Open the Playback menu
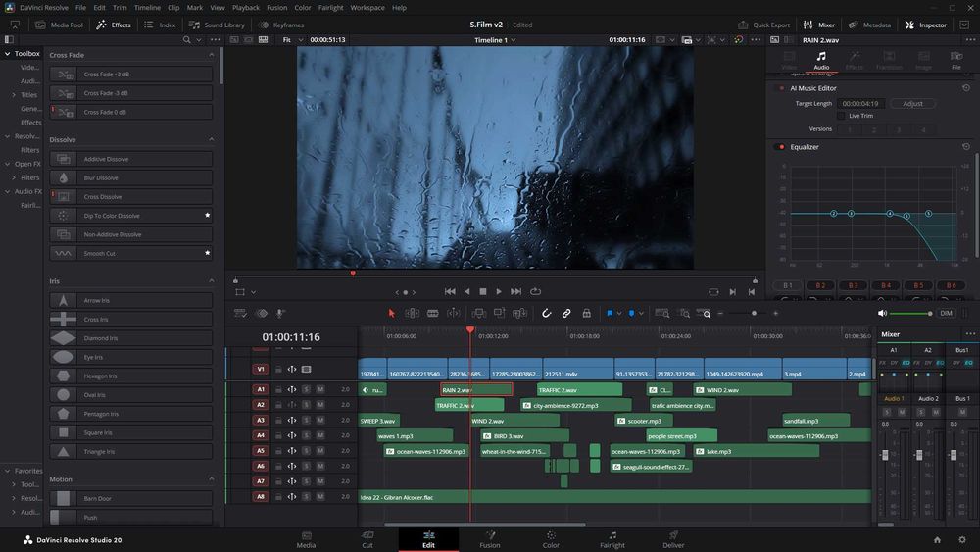The width and height of the screenshot is (980, 552). 246,8
